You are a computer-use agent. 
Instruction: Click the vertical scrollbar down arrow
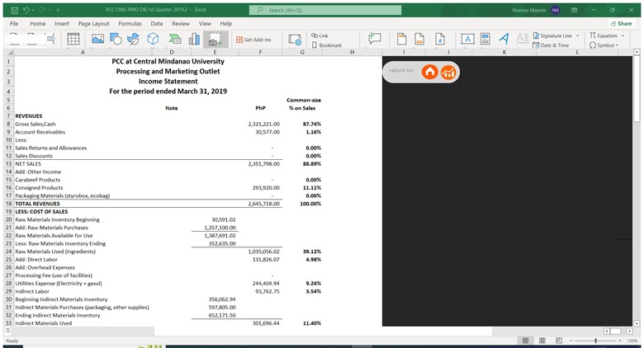(x=637, y=323)
